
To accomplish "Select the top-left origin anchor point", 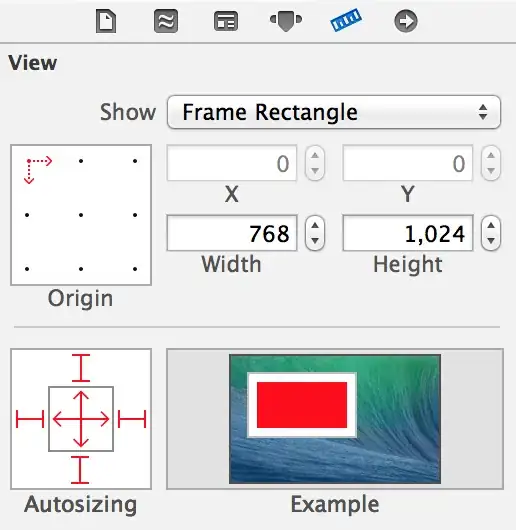I will (x=29, y=161).
